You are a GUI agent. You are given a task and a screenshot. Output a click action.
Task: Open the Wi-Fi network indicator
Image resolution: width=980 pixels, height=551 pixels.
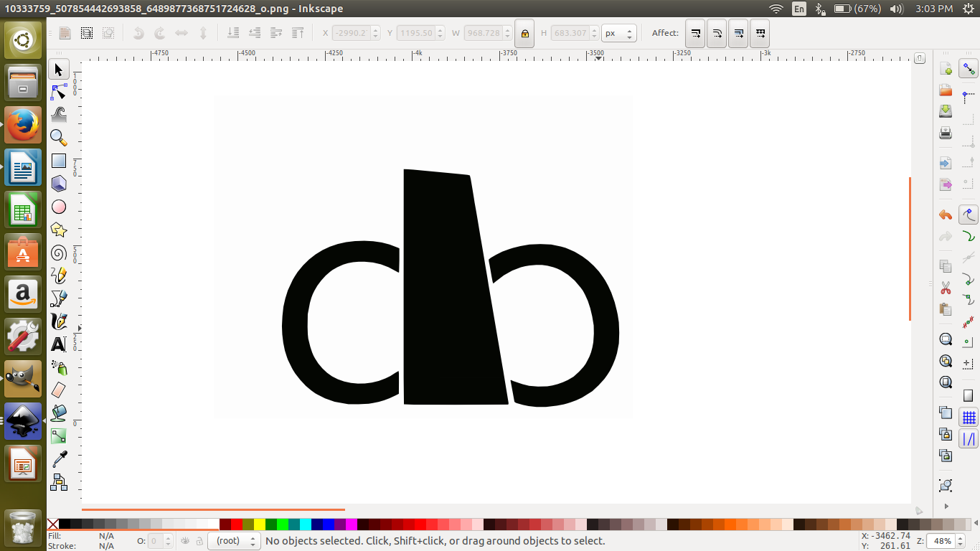[x=776, y=9]
